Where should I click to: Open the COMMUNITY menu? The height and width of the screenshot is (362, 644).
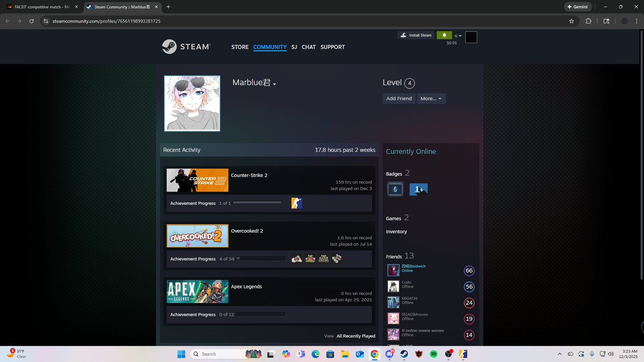[x=270, y=47]
